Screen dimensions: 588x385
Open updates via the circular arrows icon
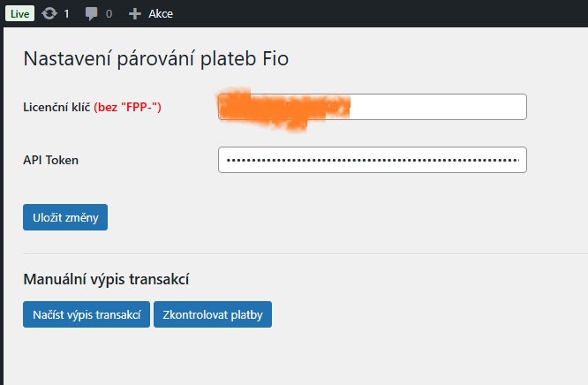pyautogui.click(x=49, y=13)
